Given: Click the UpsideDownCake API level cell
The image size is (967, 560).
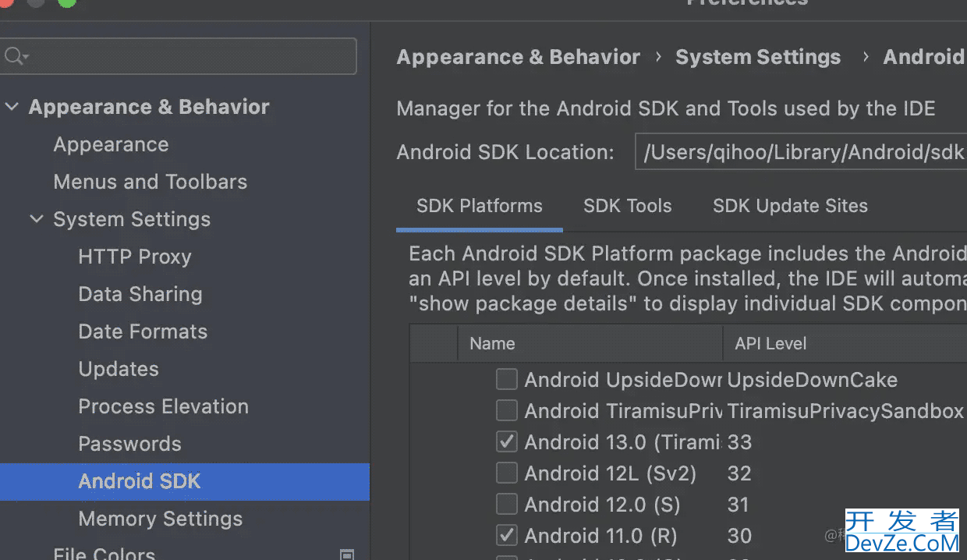Looking at the screenshot, I should pyautogui.click(x=812, y=380).
